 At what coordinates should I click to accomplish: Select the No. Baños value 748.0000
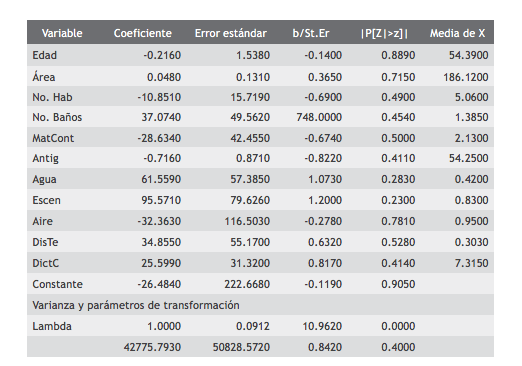tap(319, 117)
